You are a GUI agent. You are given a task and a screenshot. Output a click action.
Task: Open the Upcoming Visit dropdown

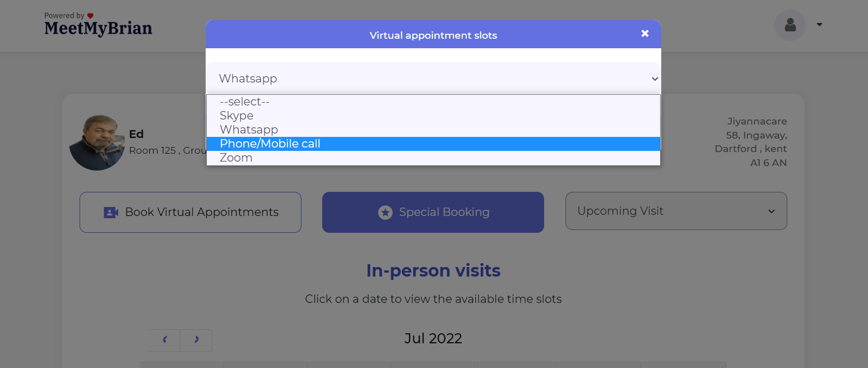coord(676,211)
